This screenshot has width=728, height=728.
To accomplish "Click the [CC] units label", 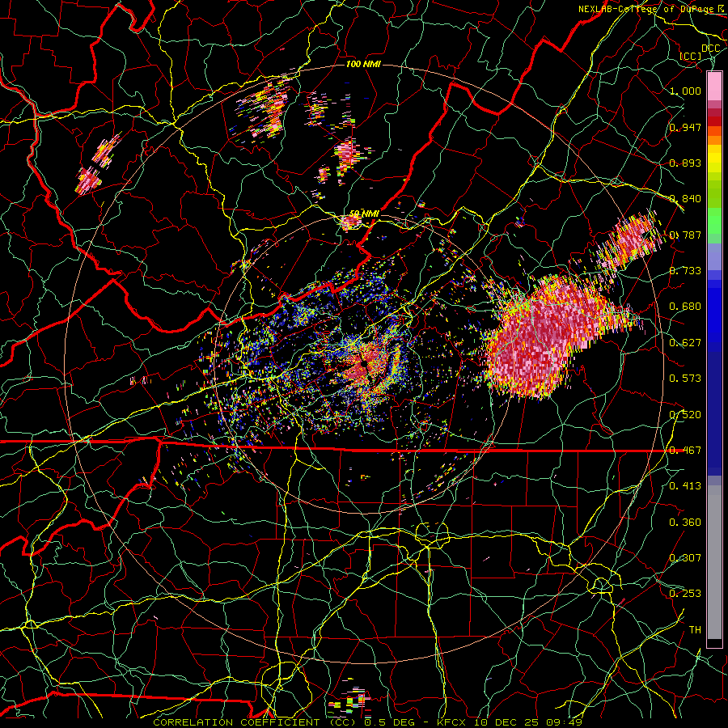I will pyautogui.click(x=691, y=56).
